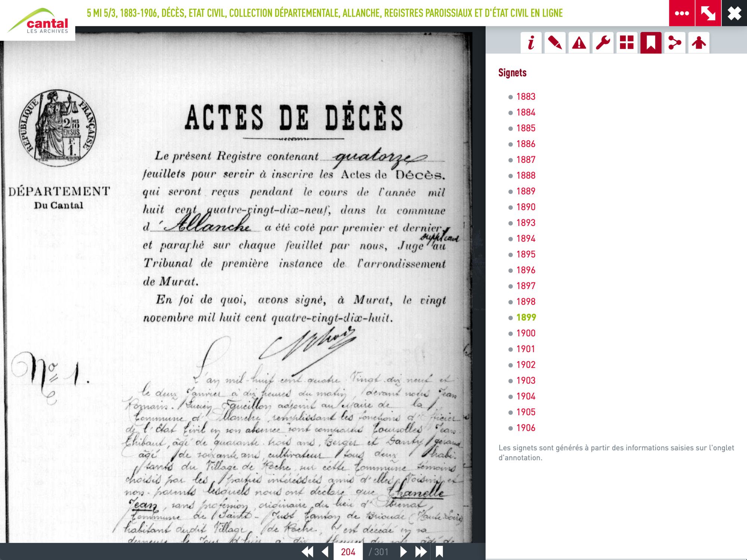Go to the previous page
747x560 pixels.
coord(325,552)
